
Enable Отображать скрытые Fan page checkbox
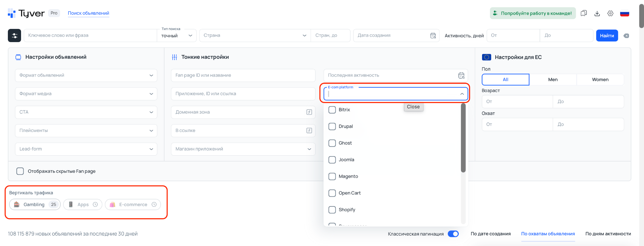pyautogui.click(x=20, y=171)
